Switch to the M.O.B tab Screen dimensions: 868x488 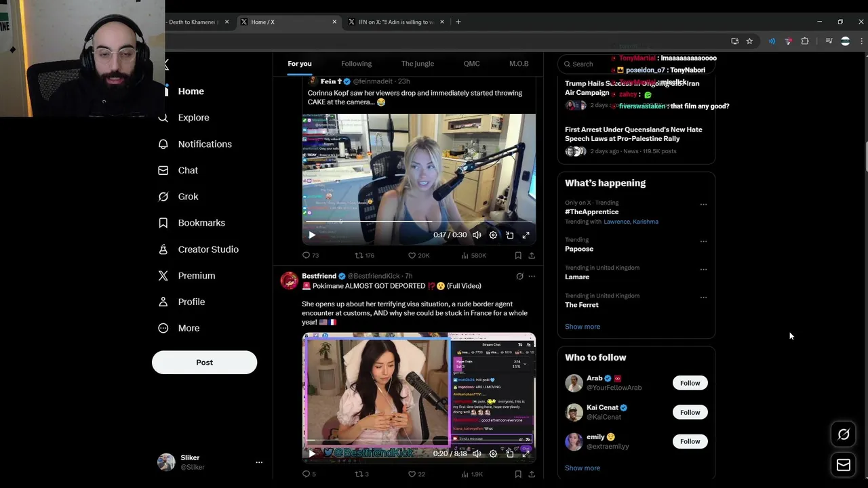click(519, 64)
